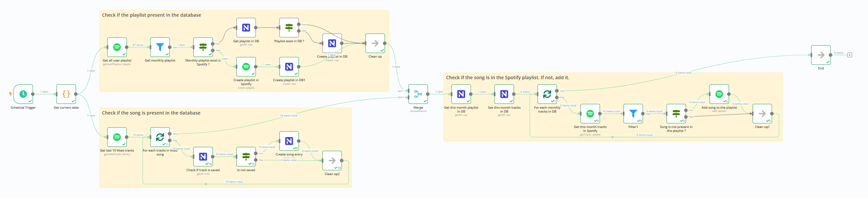Click the 'For each monthly tracks in DB' loop node
The image size is (868, 198).
[547, 94]
